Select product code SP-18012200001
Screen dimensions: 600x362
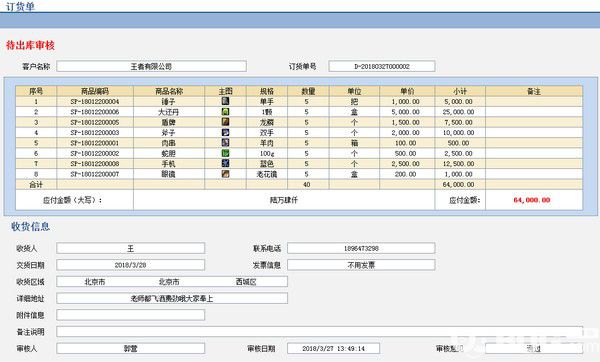95,143
